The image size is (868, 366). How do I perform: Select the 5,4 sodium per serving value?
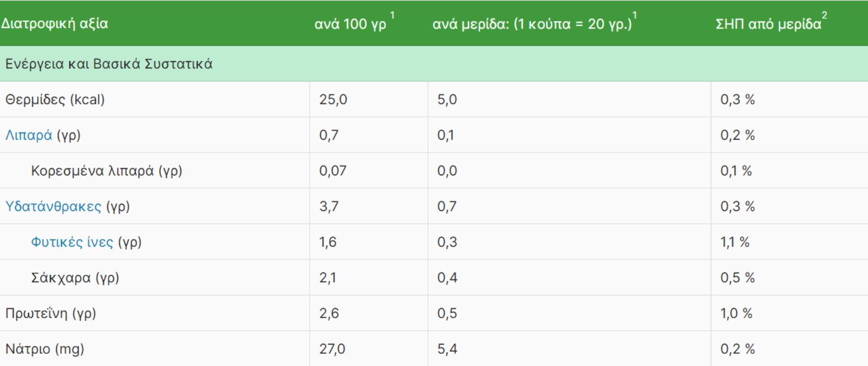[447, 349]
